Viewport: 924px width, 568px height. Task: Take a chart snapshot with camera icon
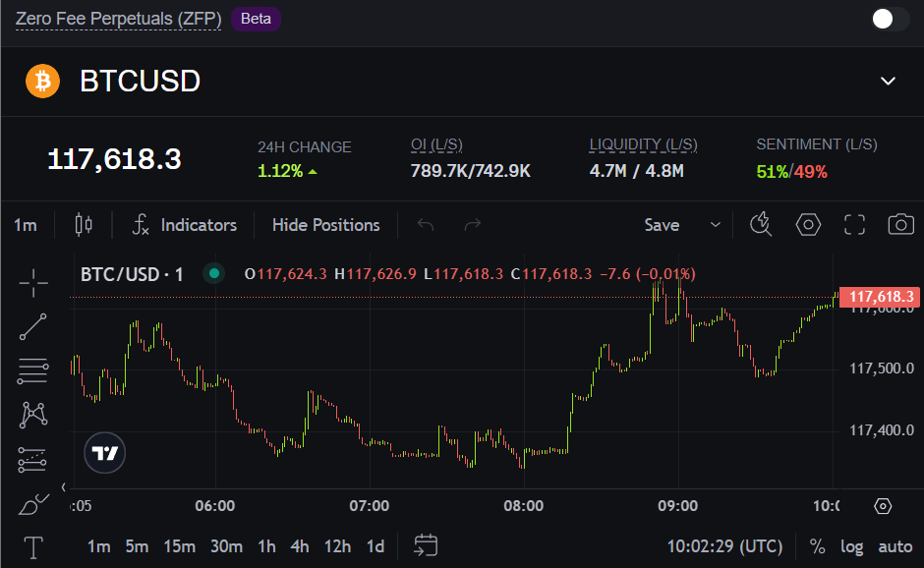(x=901, y=224)
